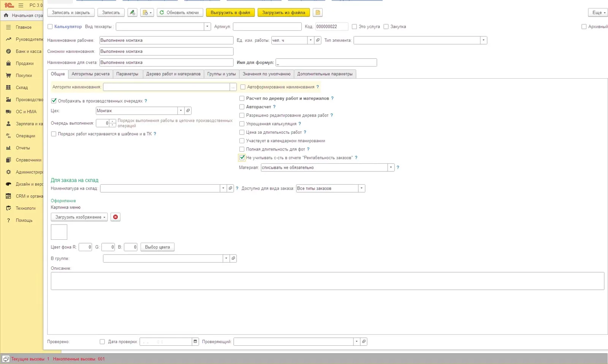This screenshot has height=364, width=608.
Task: Open linked item for Проверяющий field
Action: (364, 342)
